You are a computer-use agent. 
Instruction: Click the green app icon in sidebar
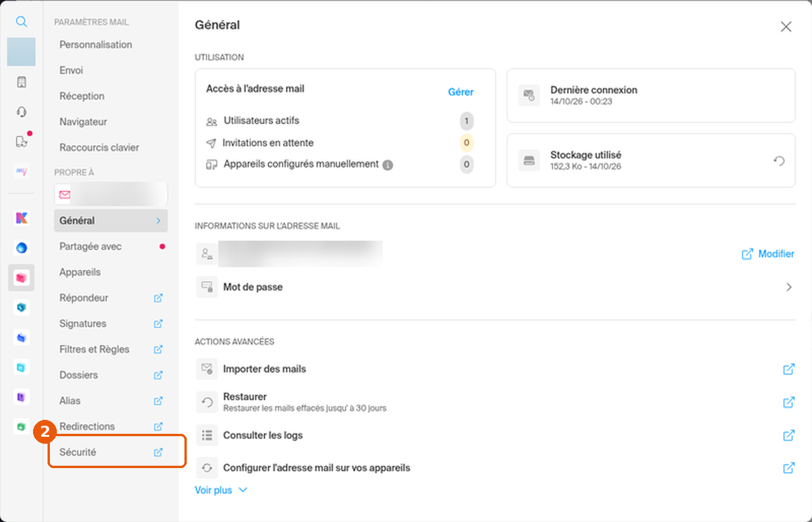click(21, 427)
